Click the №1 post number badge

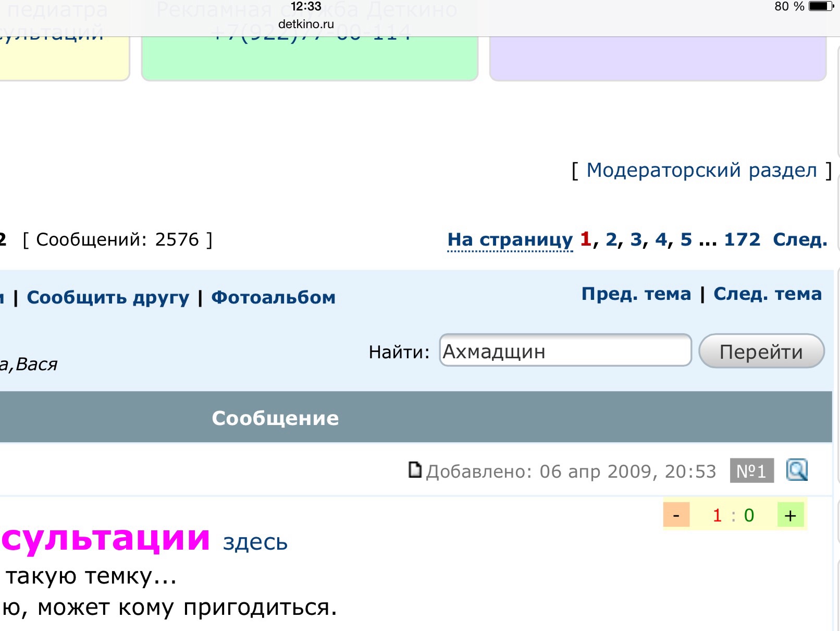pos(751,471)
